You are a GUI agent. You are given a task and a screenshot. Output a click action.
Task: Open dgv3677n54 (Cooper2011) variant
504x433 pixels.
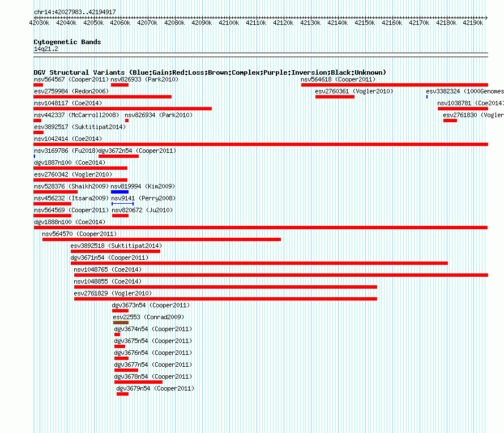153,365
